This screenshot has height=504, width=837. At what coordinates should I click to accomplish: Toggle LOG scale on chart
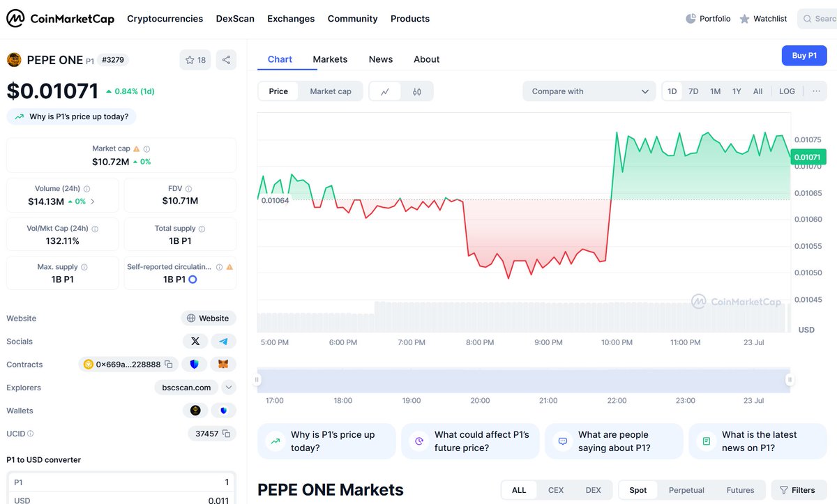click(x=787, y=91)
